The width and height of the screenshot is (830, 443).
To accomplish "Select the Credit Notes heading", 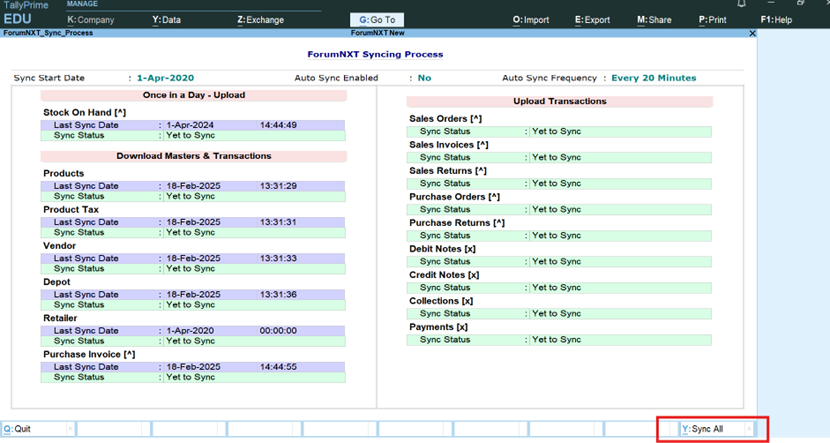I will tap(444, 275).
